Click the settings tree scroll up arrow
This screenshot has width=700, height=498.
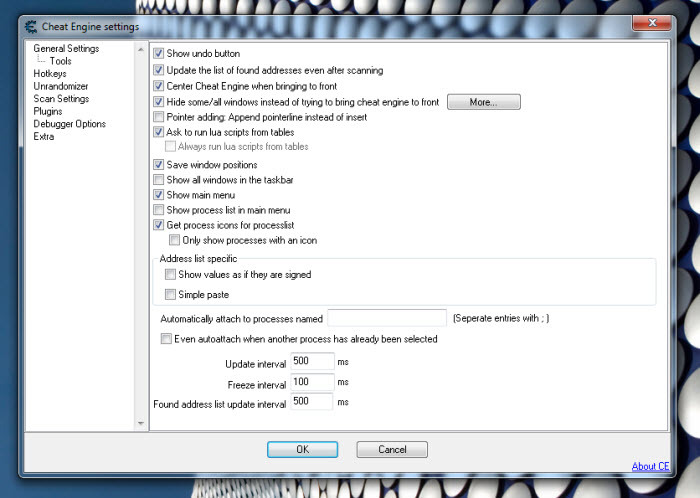[141, 49]
